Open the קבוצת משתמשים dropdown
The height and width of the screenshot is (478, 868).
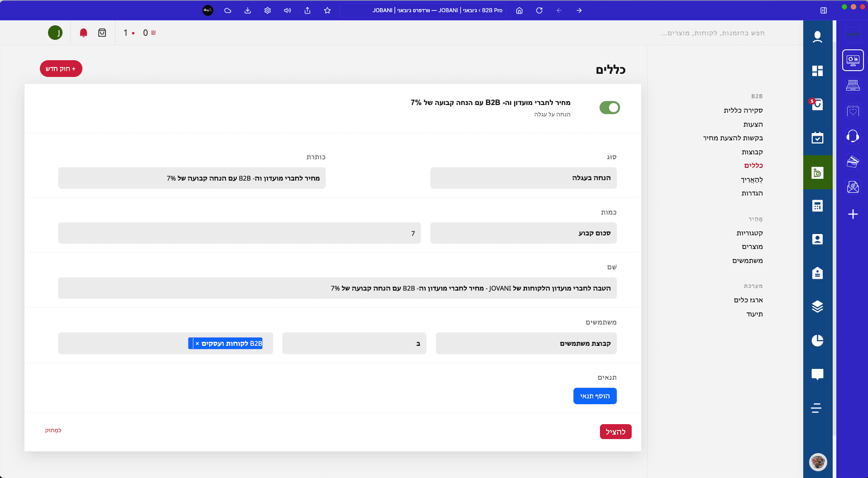point(526,344)
